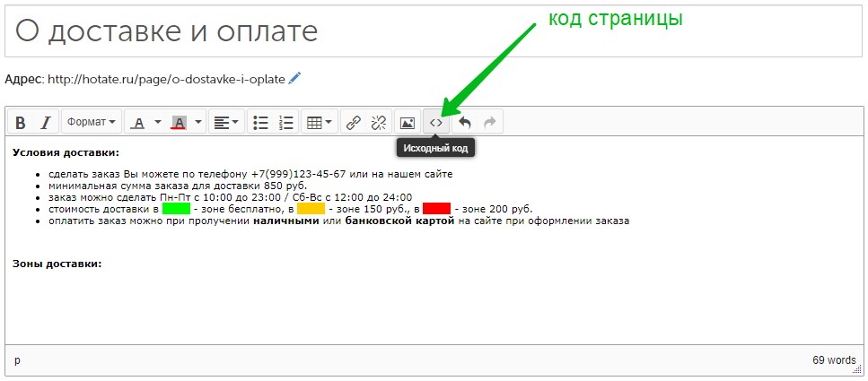
Task: Click the undo arrow
Action: pos(464,122)
